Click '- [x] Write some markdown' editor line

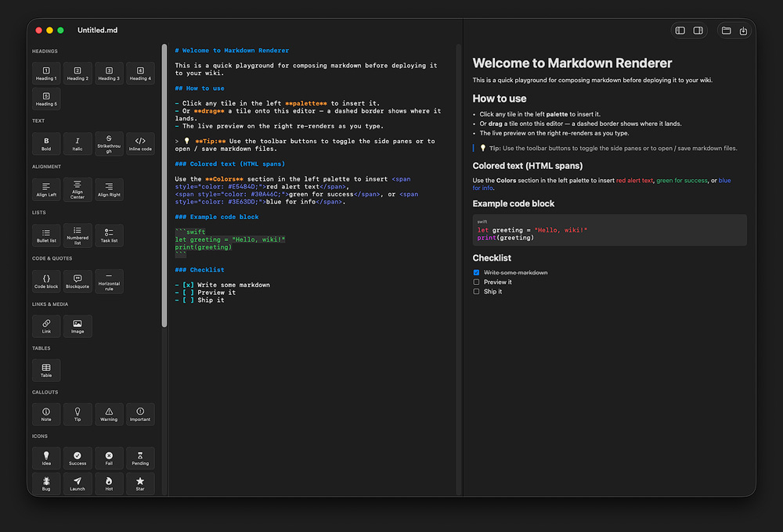point(222,285)
